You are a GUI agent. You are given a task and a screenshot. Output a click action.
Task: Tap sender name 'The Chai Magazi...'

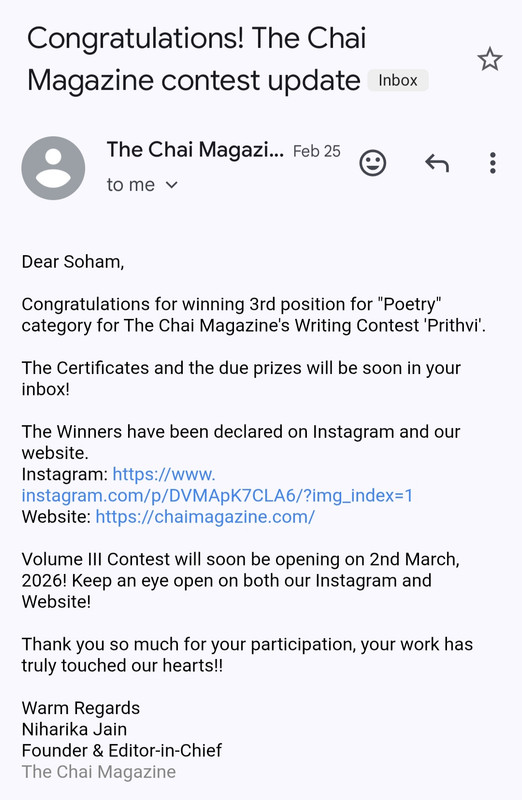tap(195, 149)
